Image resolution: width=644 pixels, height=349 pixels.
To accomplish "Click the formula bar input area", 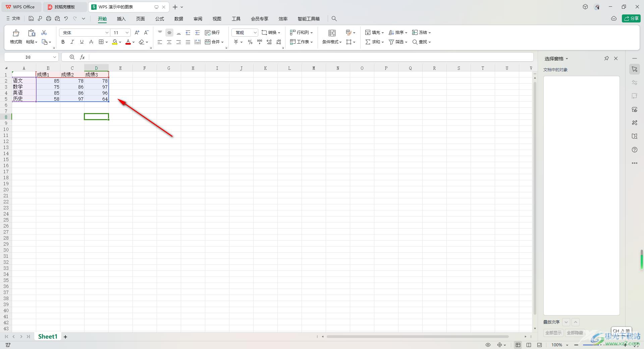I will pos(311,57).
